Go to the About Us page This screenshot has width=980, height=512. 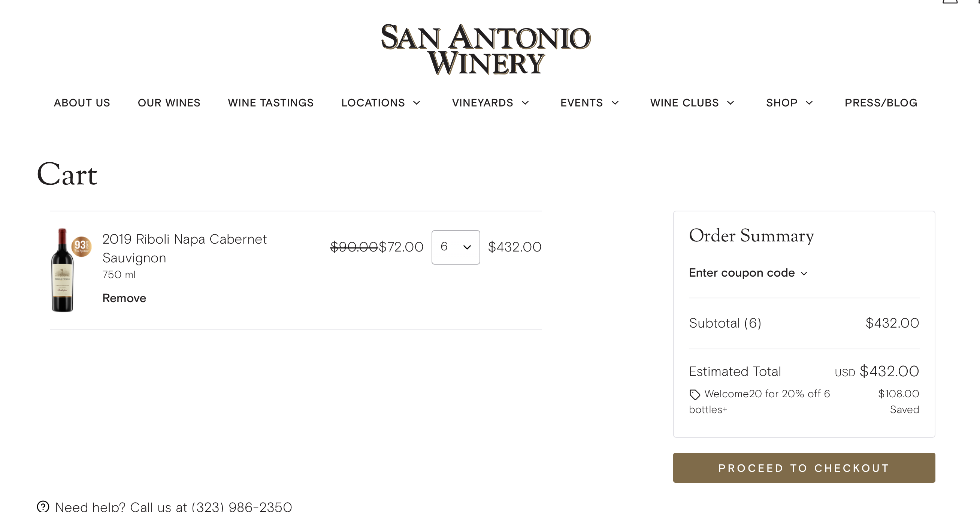pos(82,103)
